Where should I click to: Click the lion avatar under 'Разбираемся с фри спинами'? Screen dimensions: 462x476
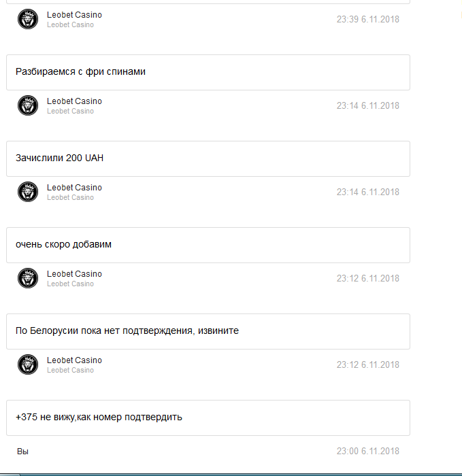(x=28, y=105)
